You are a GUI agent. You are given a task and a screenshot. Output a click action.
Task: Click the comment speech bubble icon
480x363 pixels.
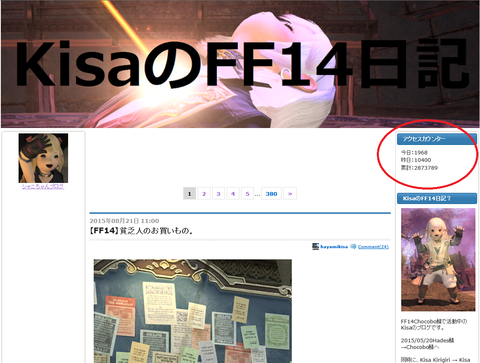pyautogui.click(x=353, y=247)
